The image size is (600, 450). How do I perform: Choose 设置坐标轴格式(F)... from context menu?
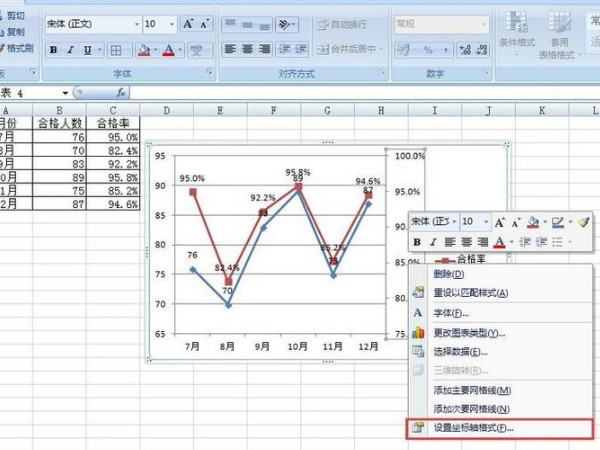tap(501, 428)
